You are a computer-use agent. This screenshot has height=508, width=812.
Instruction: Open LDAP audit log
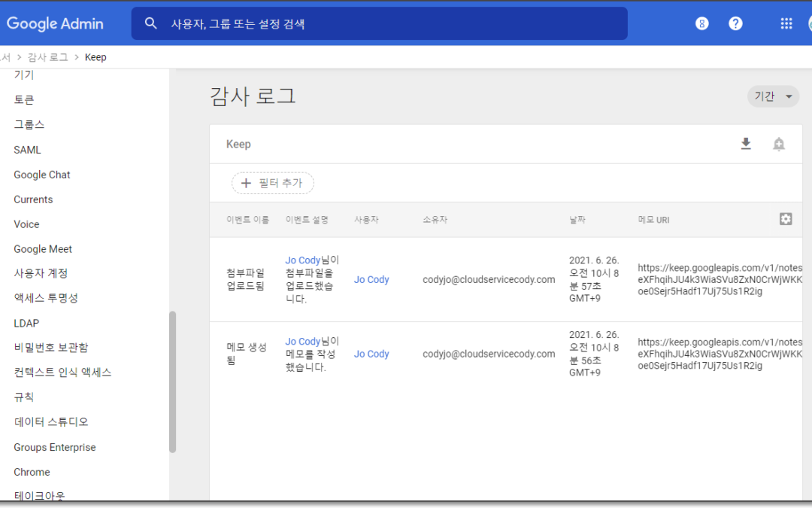(26, 324)
